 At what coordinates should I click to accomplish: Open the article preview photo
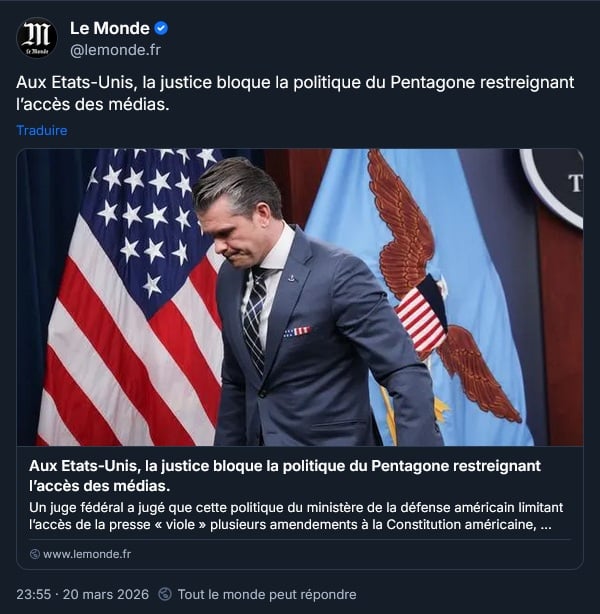click(300, 297)
